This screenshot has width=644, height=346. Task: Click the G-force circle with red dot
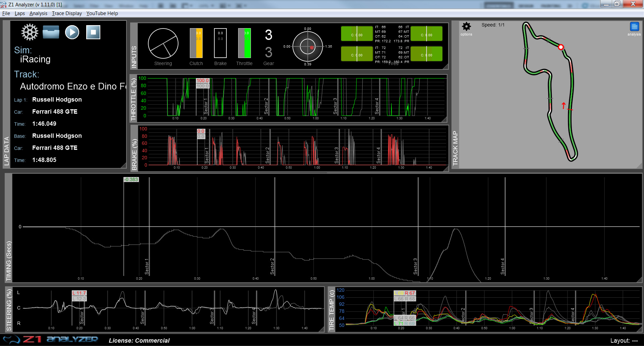tap(308, 47)
